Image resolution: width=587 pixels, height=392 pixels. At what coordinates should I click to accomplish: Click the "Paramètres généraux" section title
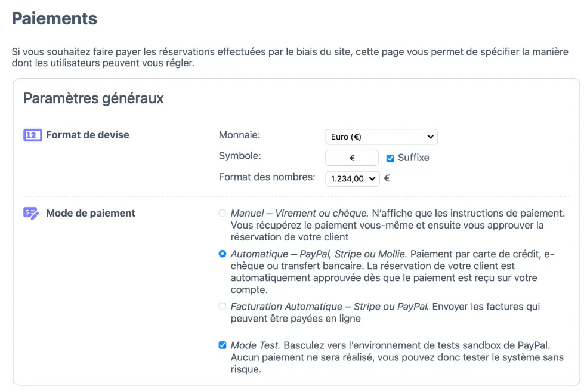click(93, 98)
